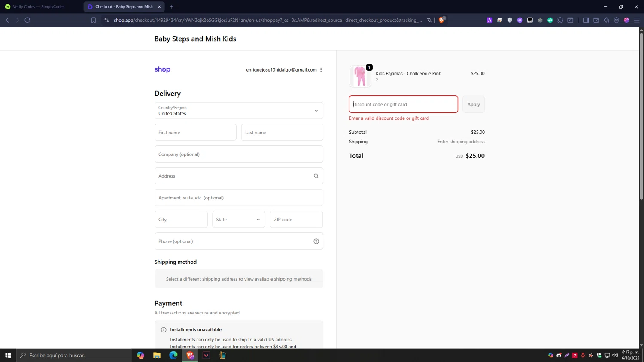Click the Windows taskbar search box
This screenshot has width=644, height=362.
tap(74, 355)
